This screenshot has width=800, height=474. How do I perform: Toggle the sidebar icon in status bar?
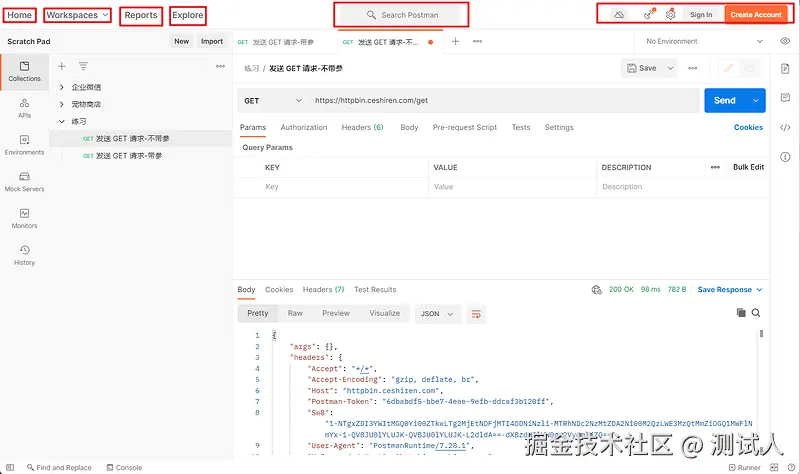(10, 467)
